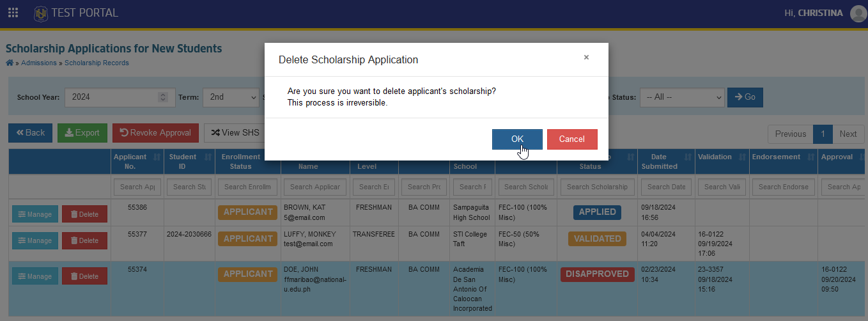
Task: Manage applicant 55377 Luffy, Monkey
Action: (35, 240)
